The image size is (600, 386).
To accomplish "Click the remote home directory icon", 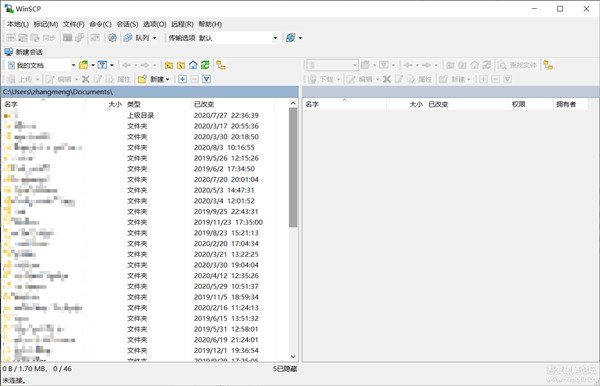I will coord(474,65).
